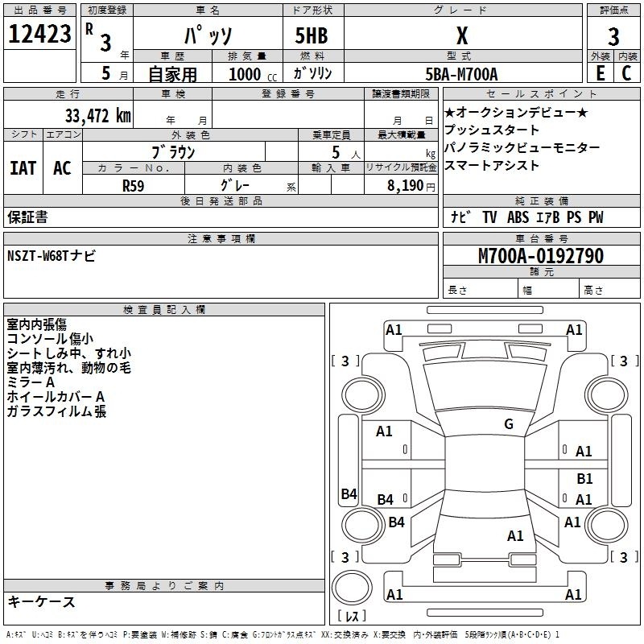Click the legend entry W:補修跡
This screenshot has height=644, width=644.
tap(178, 634)
